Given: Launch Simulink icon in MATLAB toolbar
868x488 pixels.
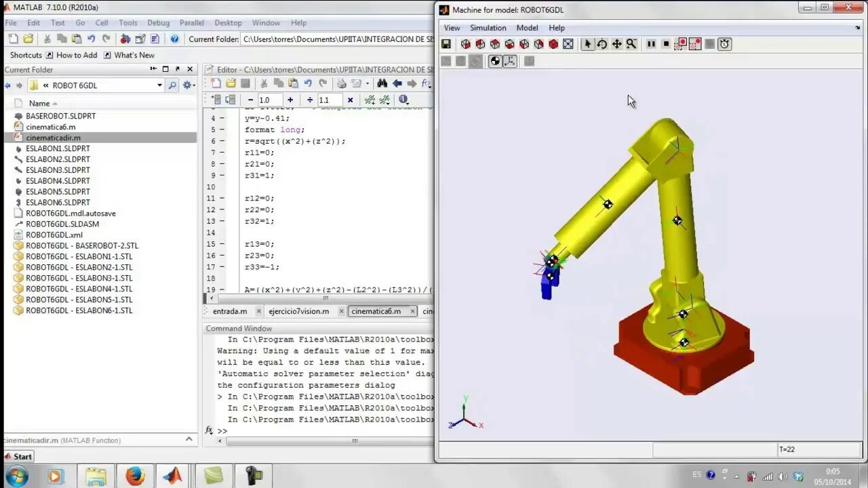Looking at the screenshot, I should (125, 39).
